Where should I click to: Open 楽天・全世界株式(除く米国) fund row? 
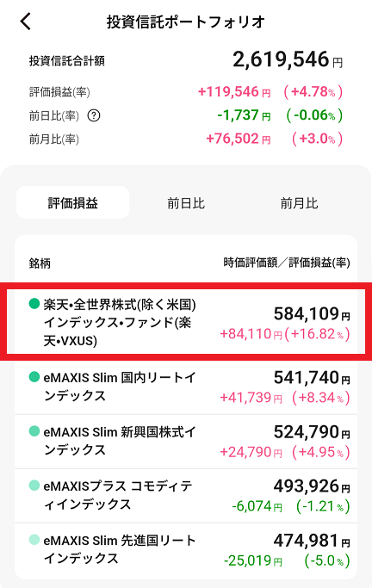click(186, 322)
